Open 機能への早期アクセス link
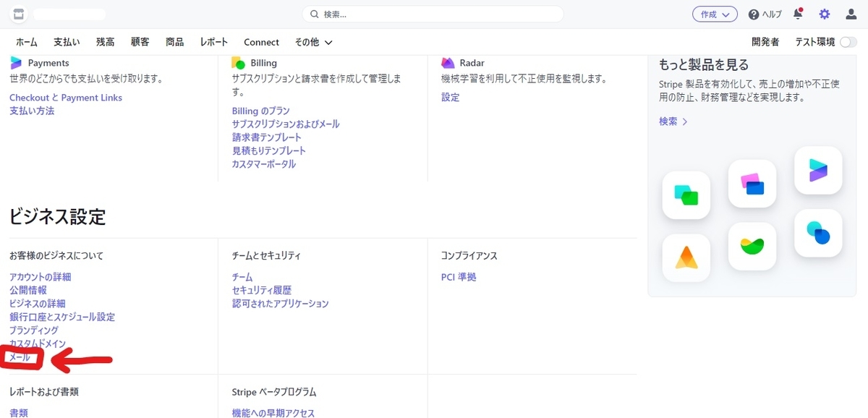 (273, 413)
